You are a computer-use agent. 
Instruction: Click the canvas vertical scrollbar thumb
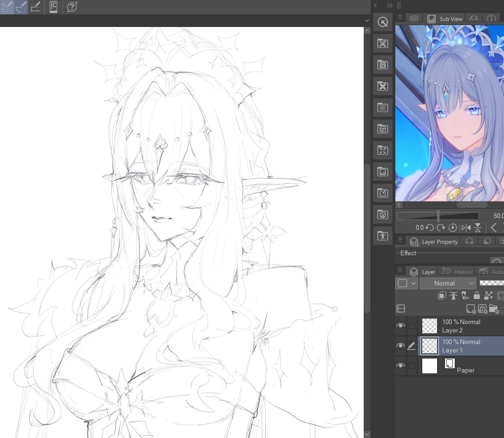click(367, 238)
